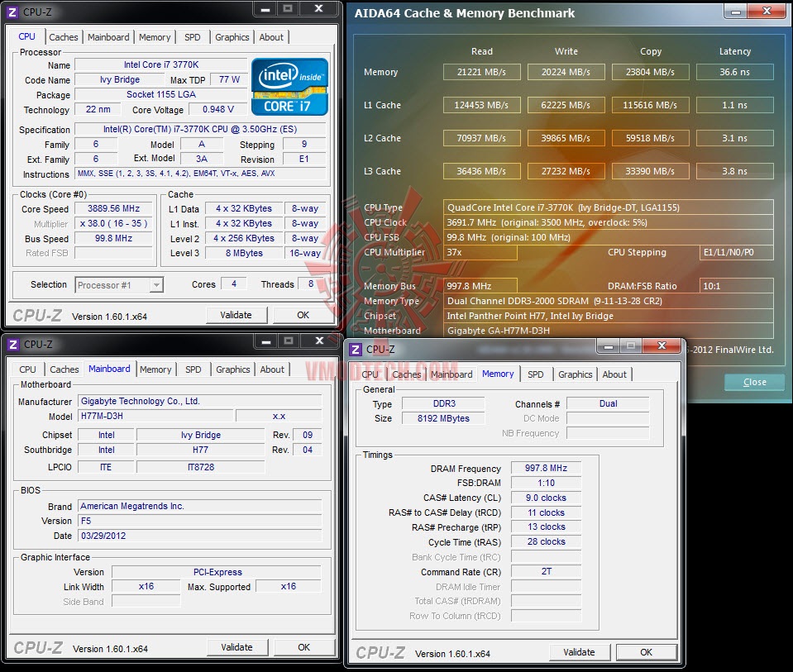The width and height of the screenshot is (793, 672).
Task: Click the CAS# Latency 9.0 clocks value
Action: [x=546, y=498]
